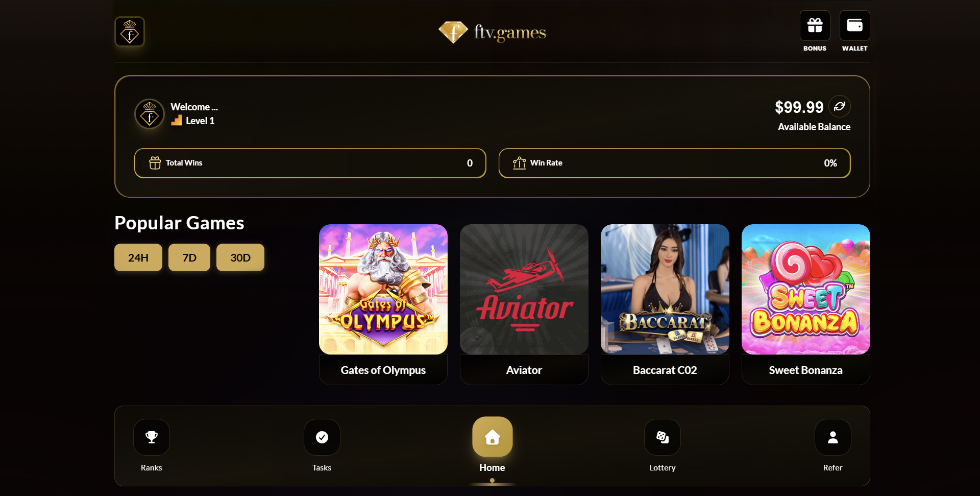Click the profile avatar beside Welcome

point(150,113)
